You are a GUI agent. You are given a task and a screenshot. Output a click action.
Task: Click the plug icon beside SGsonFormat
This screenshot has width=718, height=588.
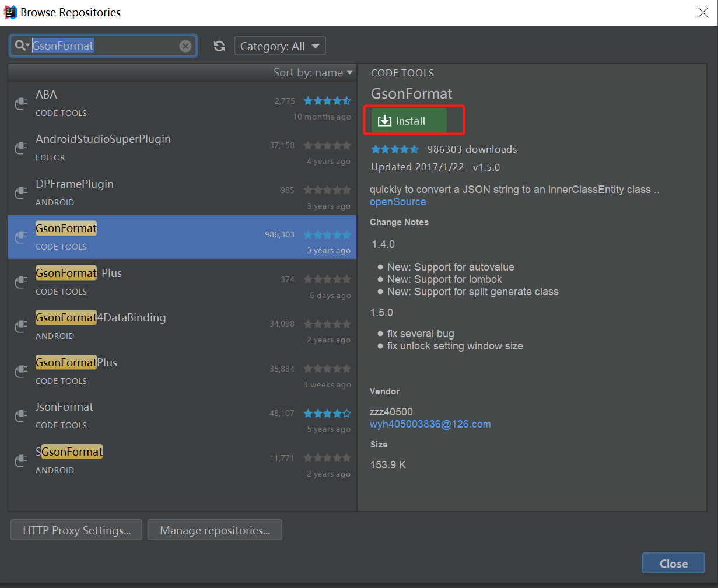click(21, 461)
